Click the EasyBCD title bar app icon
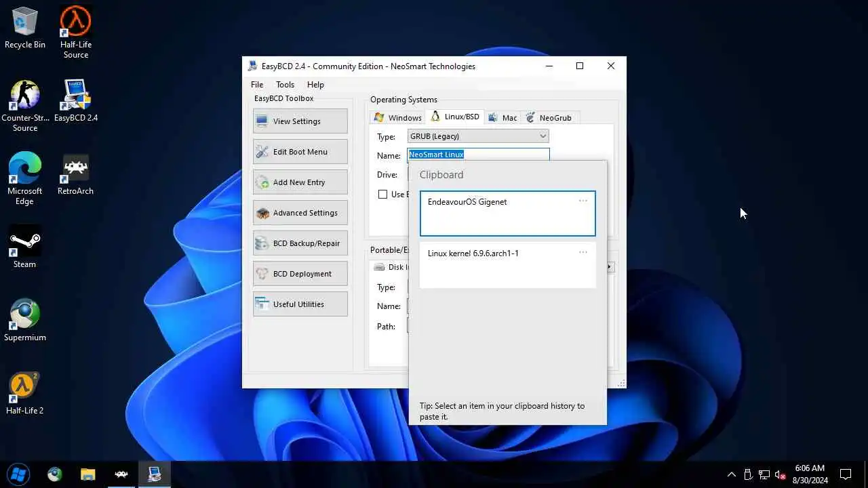The width and height of the screenshot is (868, 488). 252,66
